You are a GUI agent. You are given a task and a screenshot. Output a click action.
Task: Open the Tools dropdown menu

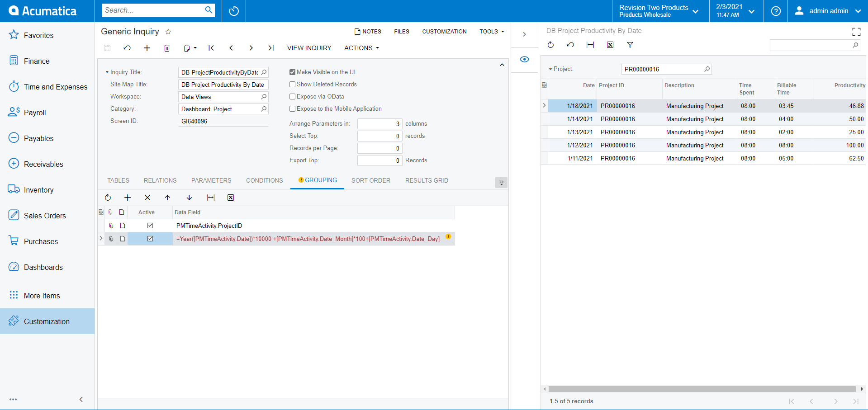[x=492, y=32]
